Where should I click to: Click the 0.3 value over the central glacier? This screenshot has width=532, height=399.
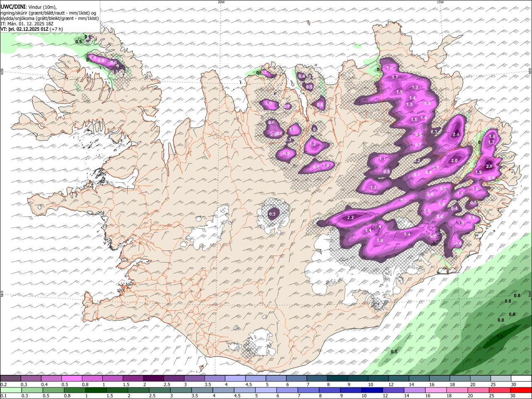click(x=272, y=214)
